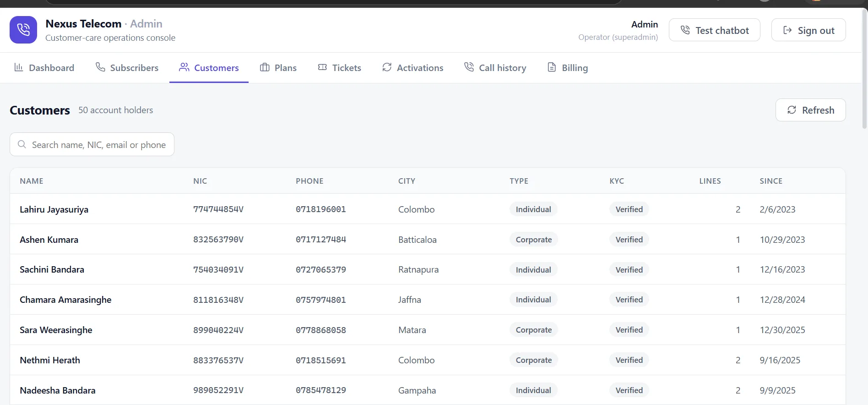Select customer name Chamara Amarasinghe
The height and width of the screenshot is (405, 868).
click(65, 300)
